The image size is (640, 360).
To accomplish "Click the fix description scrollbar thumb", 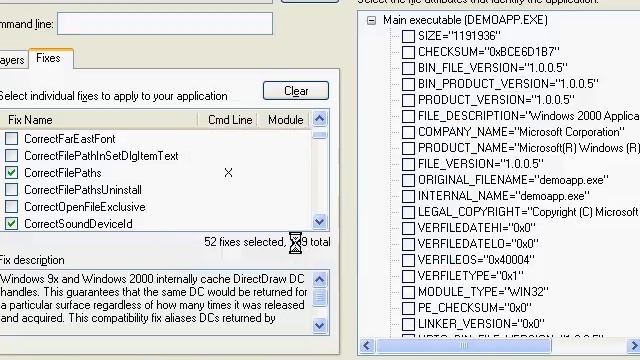I will tap(320, 297).
